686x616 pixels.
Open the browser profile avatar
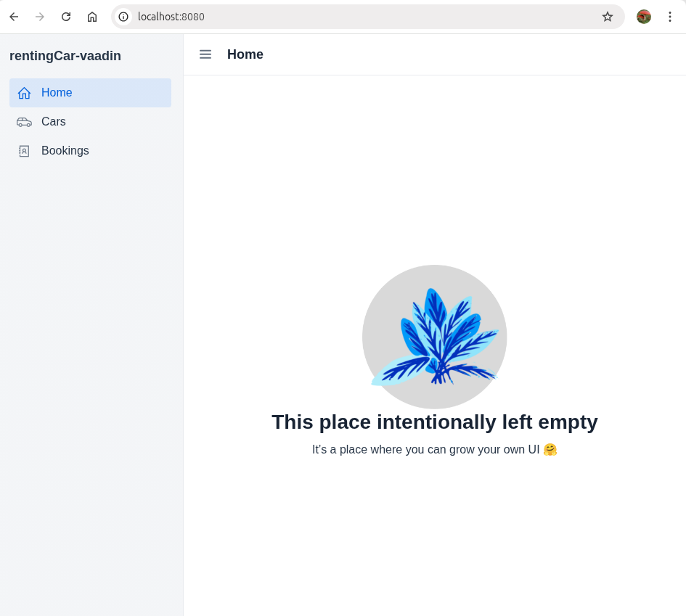[x=644, y=17]
